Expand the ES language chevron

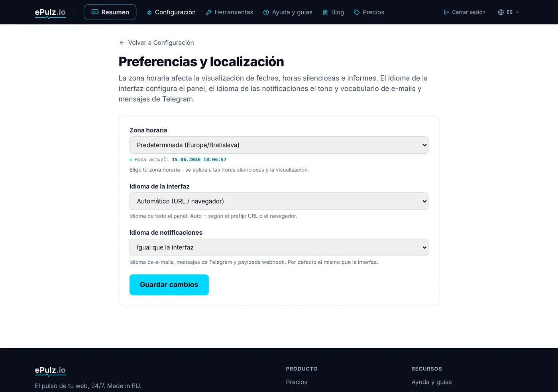pyautogui.click(x=517, y=12)
